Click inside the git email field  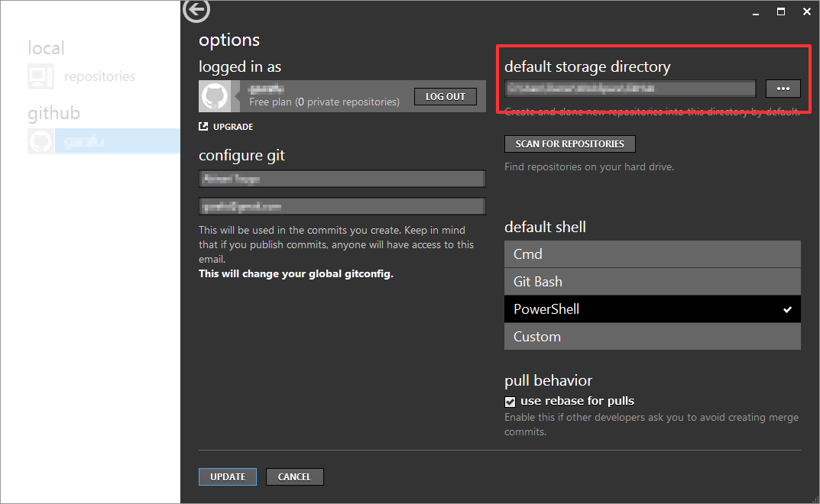point(342,205)
